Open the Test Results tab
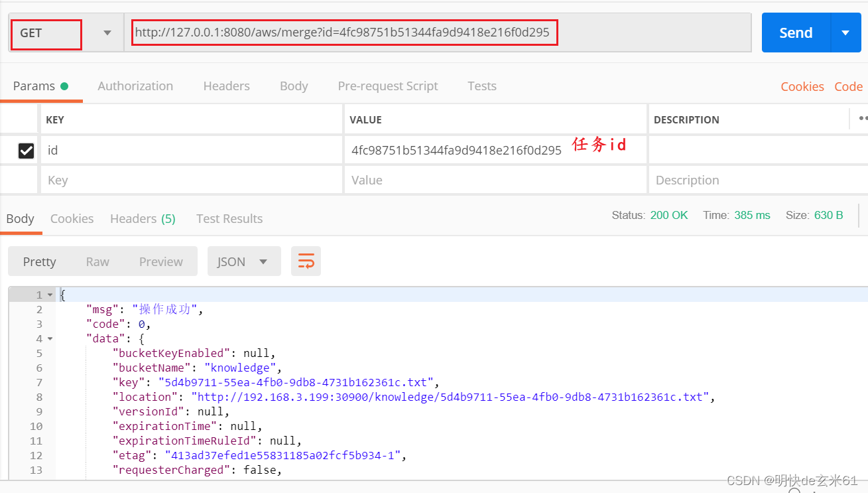Image resolution: width=868 pixels, height=493 pixels. coord(229,219)
